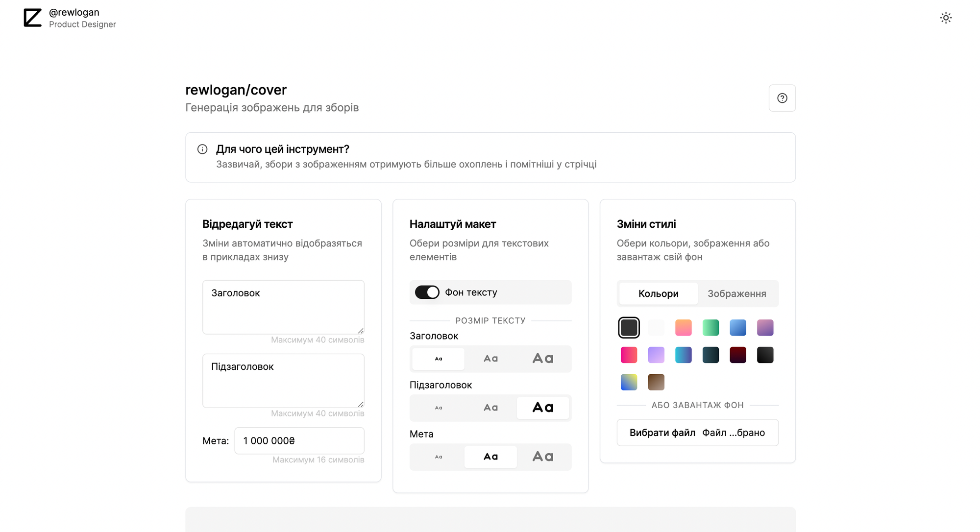
Task: Pick the green gradient color swatch
Action: click(x=710, y=328)
